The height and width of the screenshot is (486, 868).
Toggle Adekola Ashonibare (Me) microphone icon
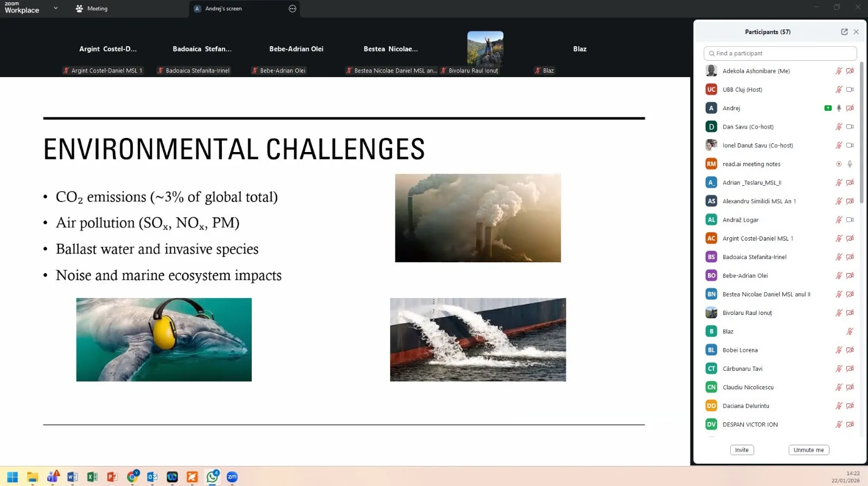839,71
